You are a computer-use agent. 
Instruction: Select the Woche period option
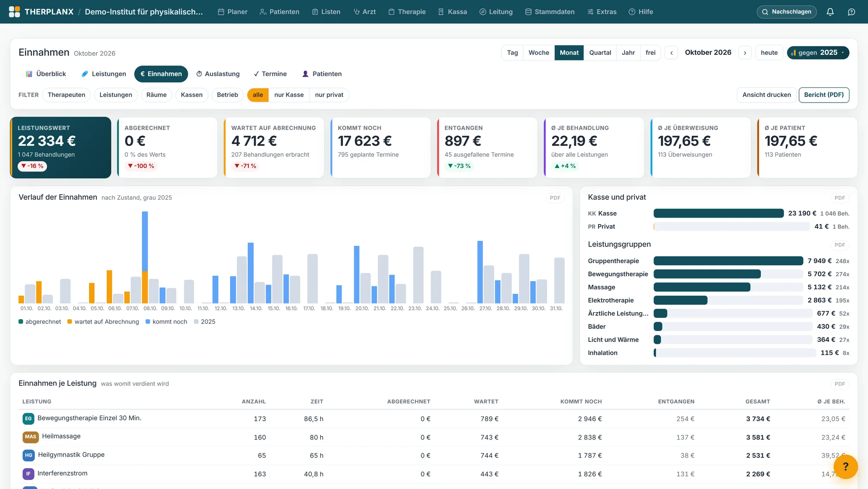click(x=539, y=53)
